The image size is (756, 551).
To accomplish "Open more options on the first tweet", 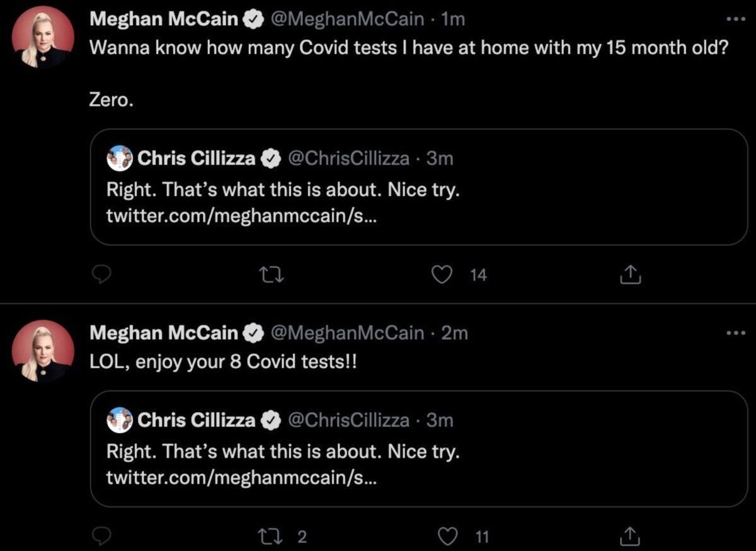I will [x=735, y=19].
